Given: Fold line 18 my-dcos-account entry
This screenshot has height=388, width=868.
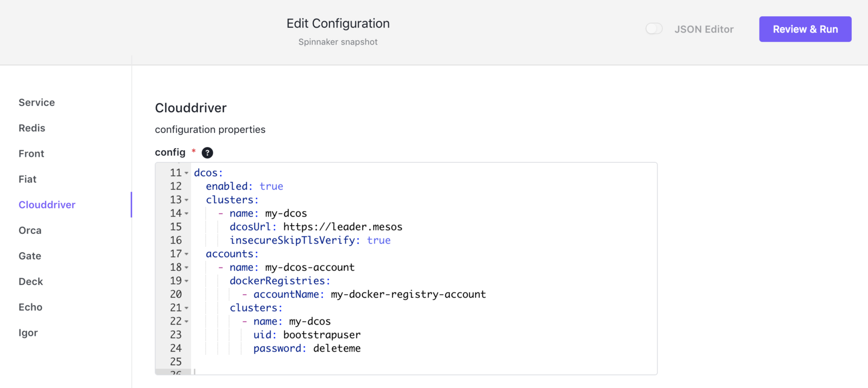Looking at the screenshot, I should coord(187,268).
